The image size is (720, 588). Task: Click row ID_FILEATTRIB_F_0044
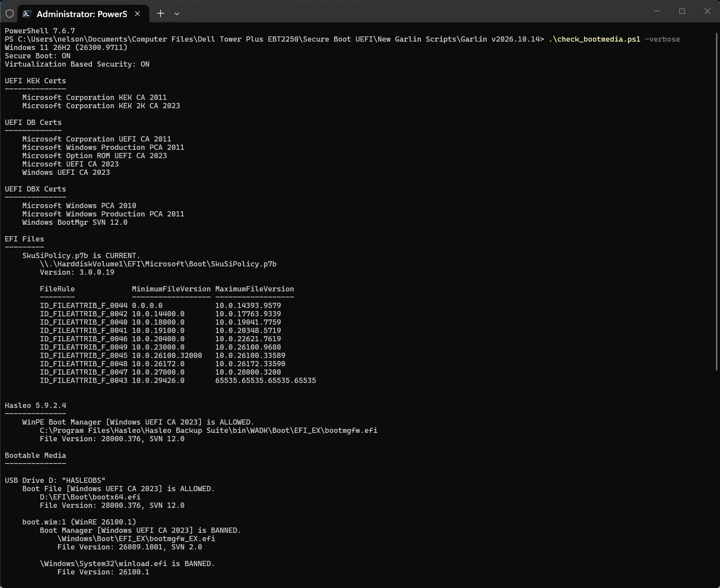[x=160, y=305]
